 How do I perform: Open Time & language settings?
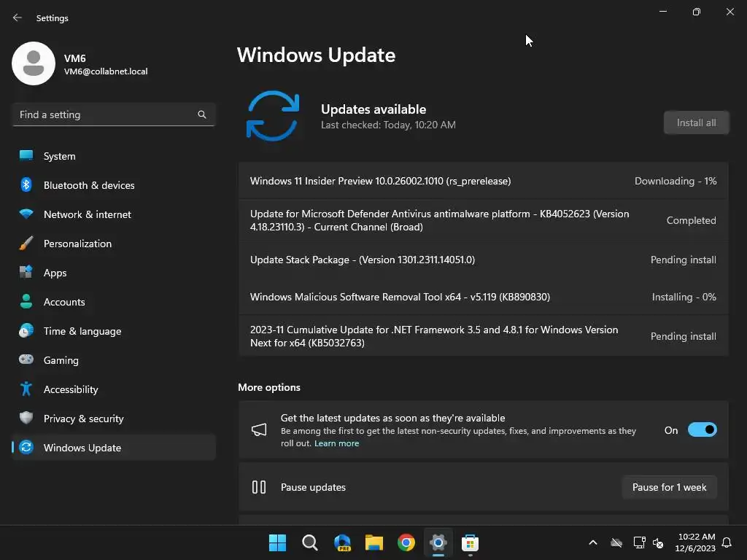[x=82, y=331]
